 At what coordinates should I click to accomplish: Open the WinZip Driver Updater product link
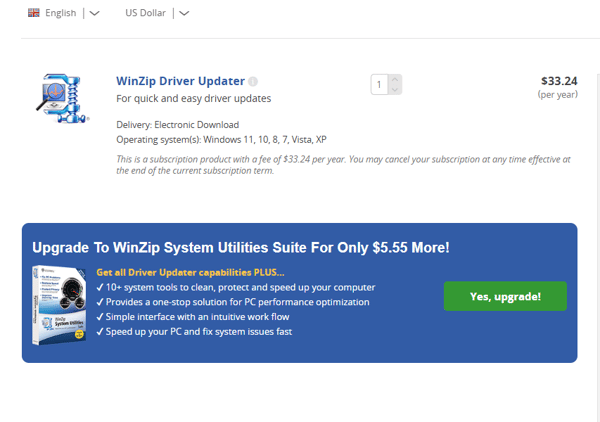(180, 81)
